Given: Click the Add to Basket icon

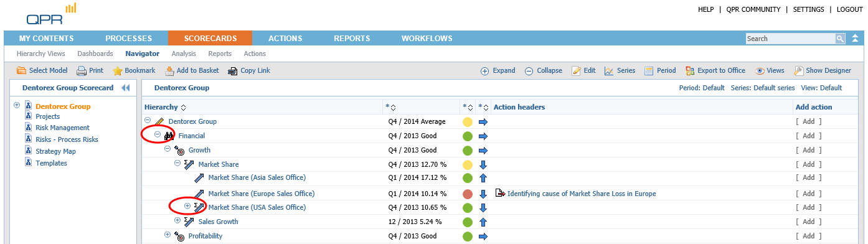Looking at the screenshot, I should pos(169,70).
